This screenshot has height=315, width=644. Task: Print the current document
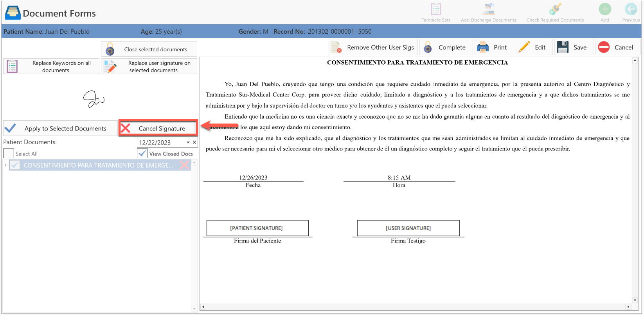[494, 47]
